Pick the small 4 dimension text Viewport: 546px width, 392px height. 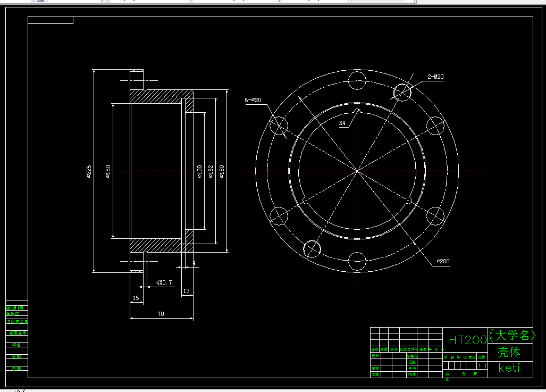click(194, 263)
